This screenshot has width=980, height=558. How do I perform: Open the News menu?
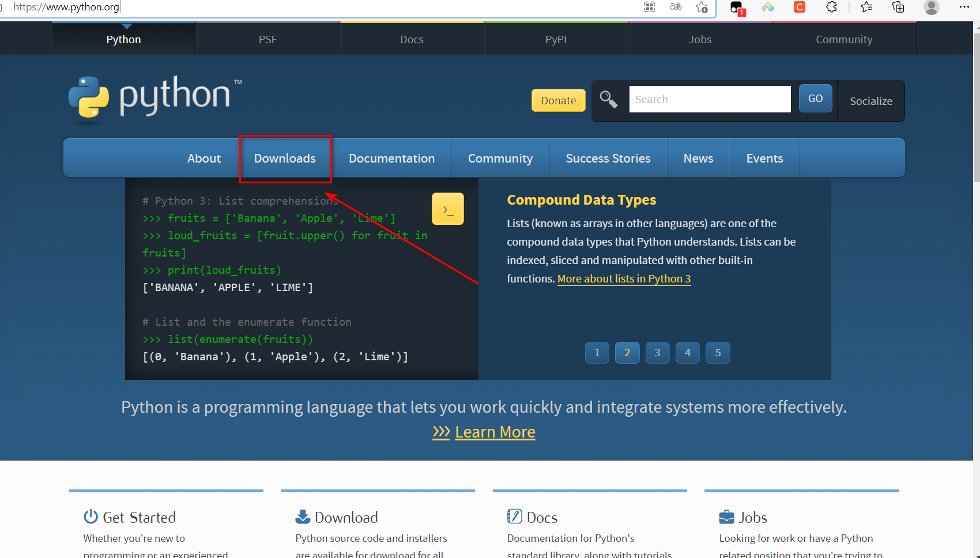tap(699, 158)
